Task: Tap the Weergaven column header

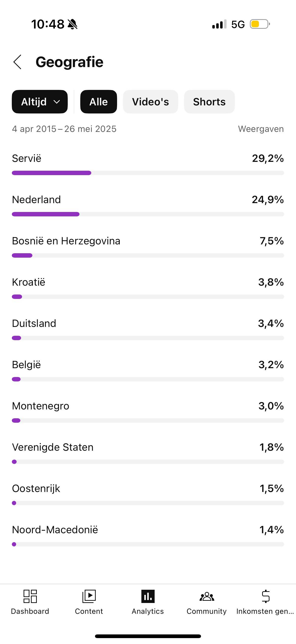Action: coord(261,129)
